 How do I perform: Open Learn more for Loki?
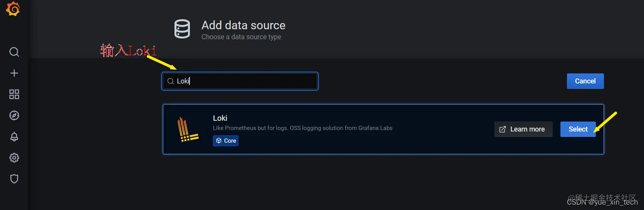(523, 129)
